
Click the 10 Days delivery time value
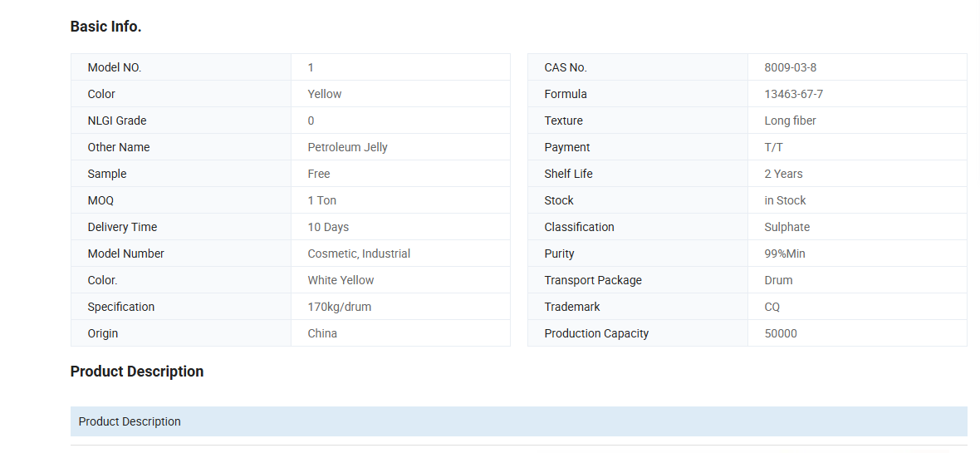pyautogui.click(x=328, y=227)
